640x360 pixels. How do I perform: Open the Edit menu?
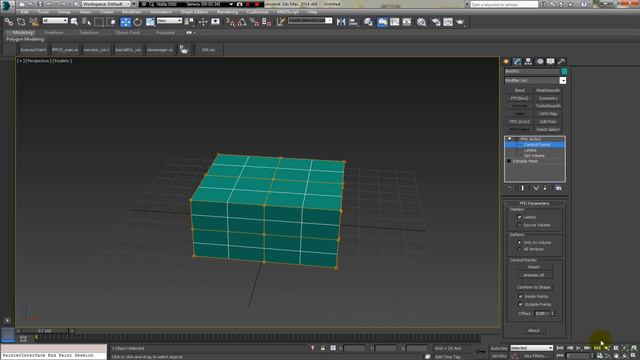pos(25,12)
